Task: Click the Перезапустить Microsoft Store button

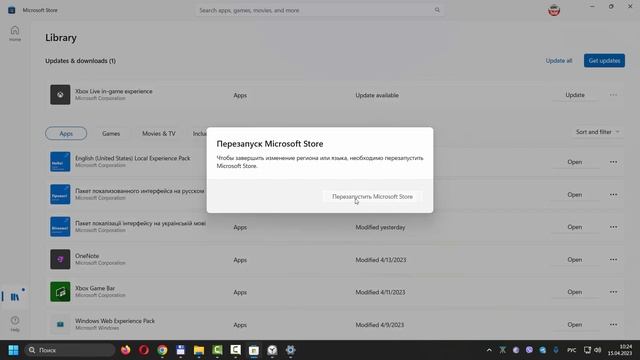Action: point(372,196)
